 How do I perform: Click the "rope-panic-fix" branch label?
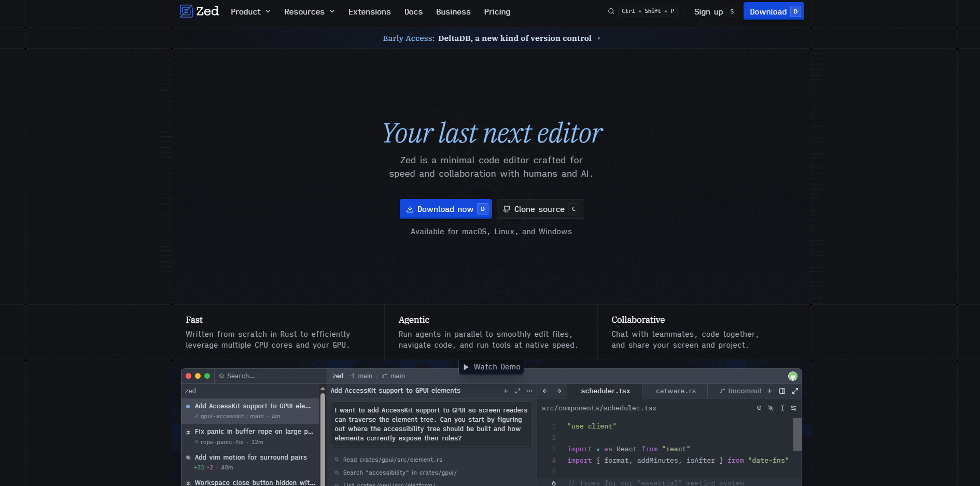tap(222, 442)
